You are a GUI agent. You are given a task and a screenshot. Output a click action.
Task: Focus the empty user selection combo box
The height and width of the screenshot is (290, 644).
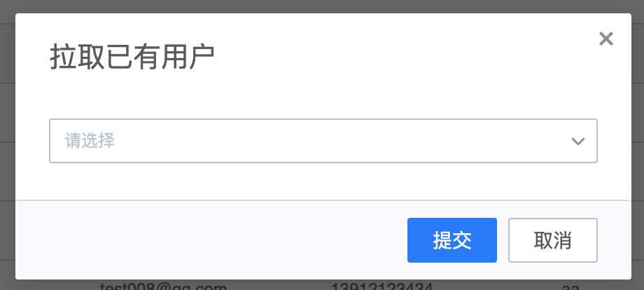(323, 141)
